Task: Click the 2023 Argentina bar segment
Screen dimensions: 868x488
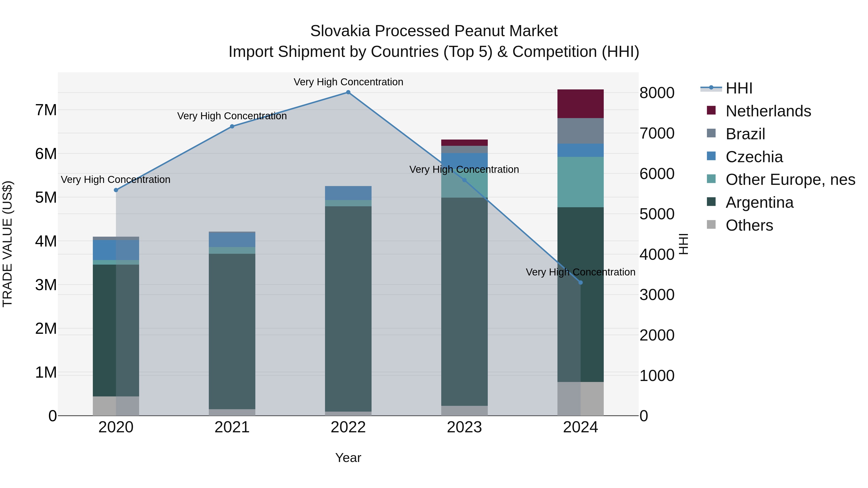Action: [x=464, y=302]
